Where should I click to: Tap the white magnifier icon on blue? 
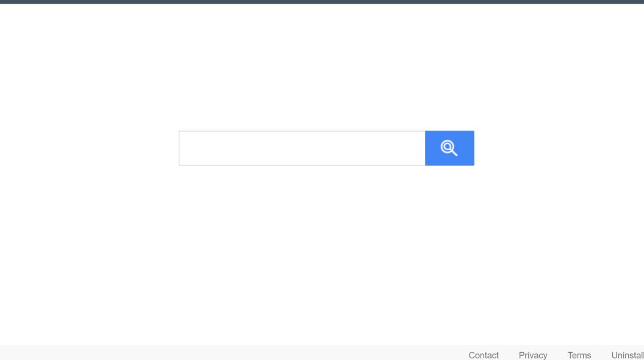click(x=449, y=148)
